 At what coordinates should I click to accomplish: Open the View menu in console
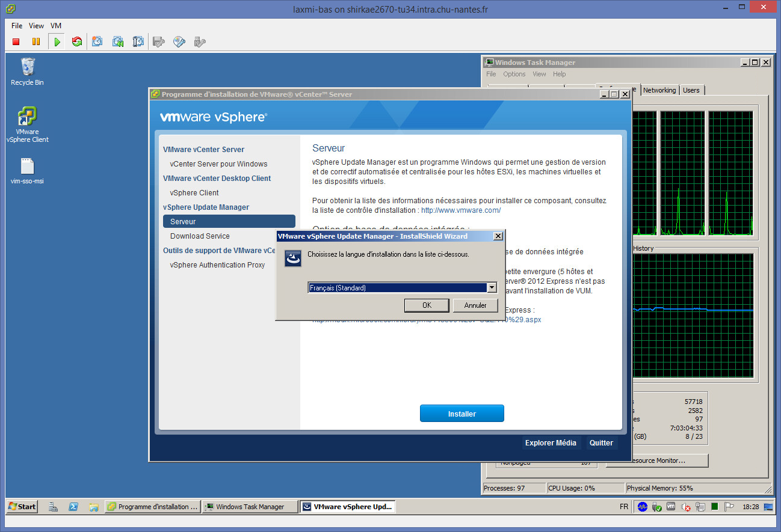pos(36,26)
